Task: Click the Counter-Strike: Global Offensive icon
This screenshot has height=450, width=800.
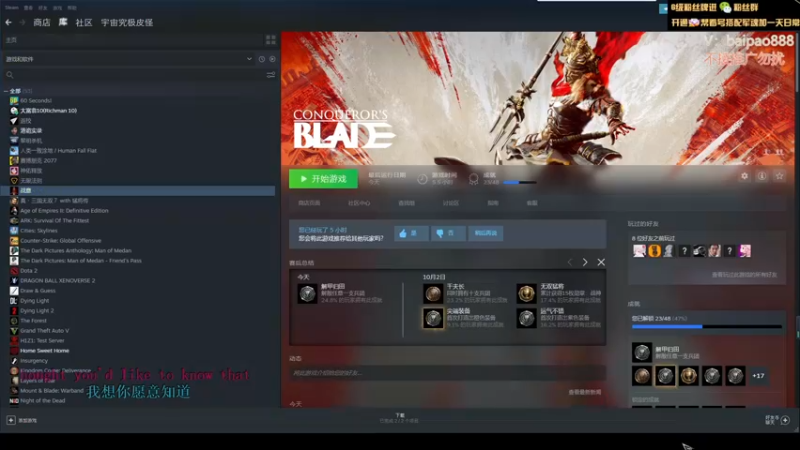Action: point(14,240)
